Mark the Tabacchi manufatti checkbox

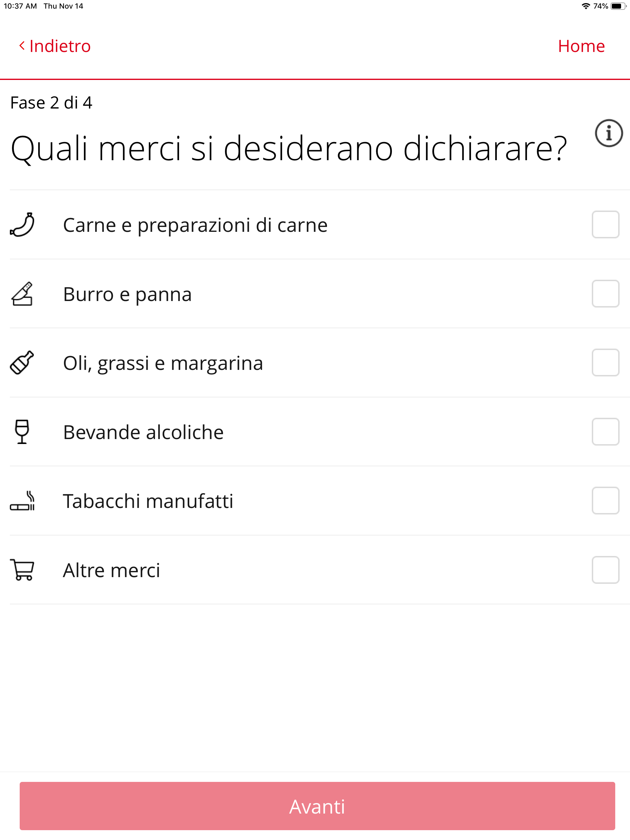pyautogui.click(x=605, y=501)
